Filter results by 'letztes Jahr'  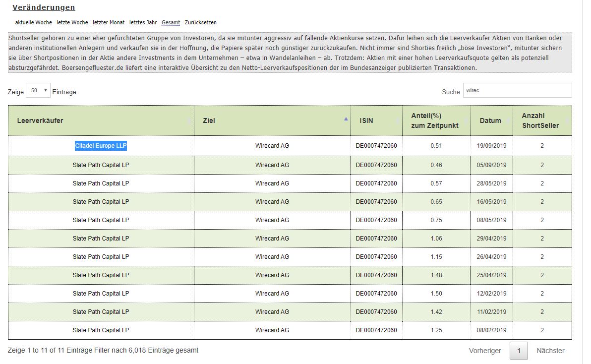click(x=142, y=22)
